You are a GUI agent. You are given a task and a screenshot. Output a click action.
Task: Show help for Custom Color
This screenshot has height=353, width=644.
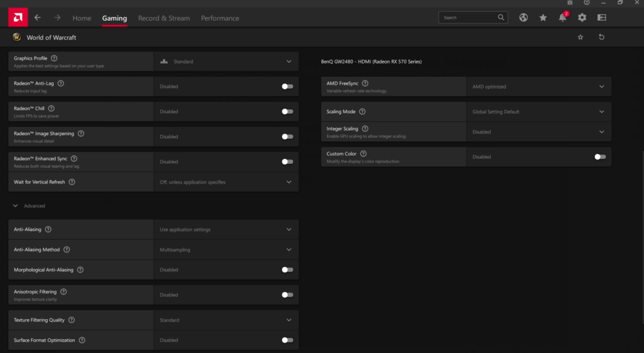tap(363, 154)
